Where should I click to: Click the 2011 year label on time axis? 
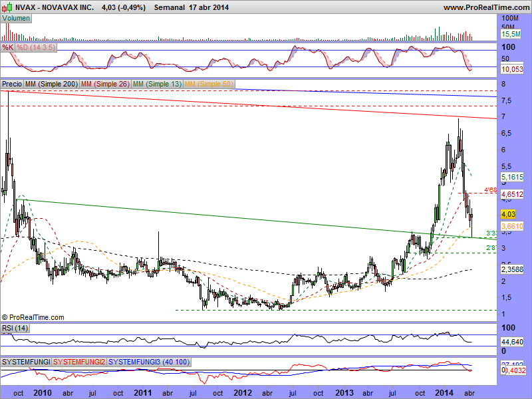pos(142,393)
